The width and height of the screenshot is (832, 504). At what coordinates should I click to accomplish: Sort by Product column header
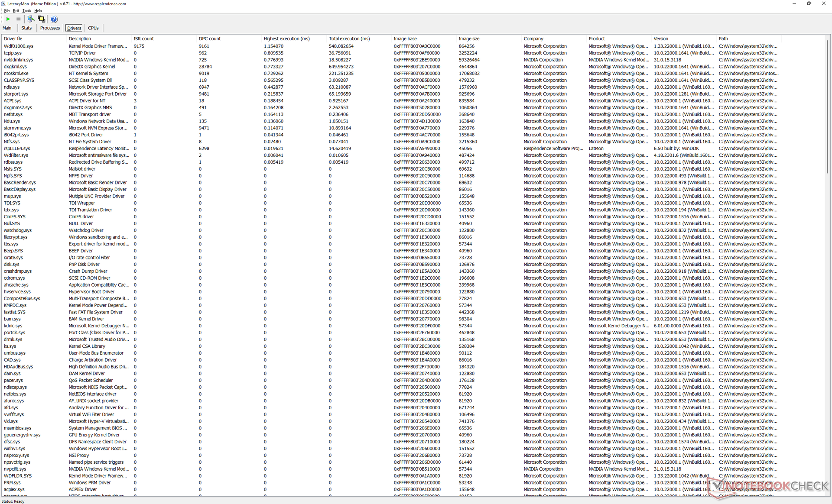pos(619,39)
